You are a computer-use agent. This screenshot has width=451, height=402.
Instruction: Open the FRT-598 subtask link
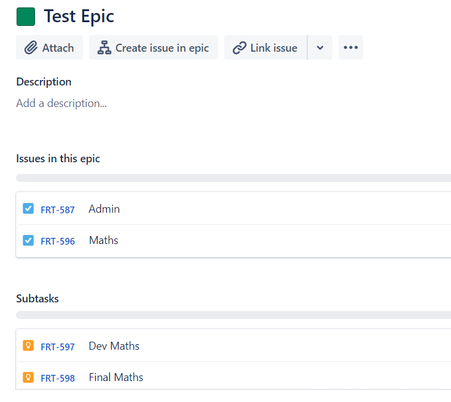tap(58, 378)
